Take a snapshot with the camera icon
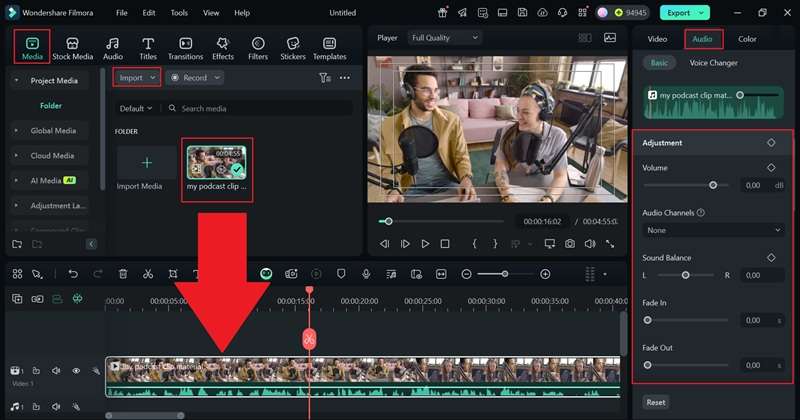 tap(570, 244)
